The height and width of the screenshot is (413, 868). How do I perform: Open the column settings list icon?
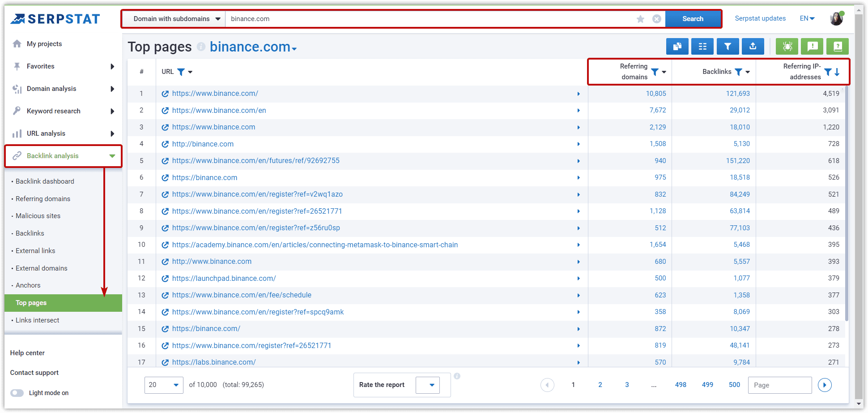pos(702,46)
